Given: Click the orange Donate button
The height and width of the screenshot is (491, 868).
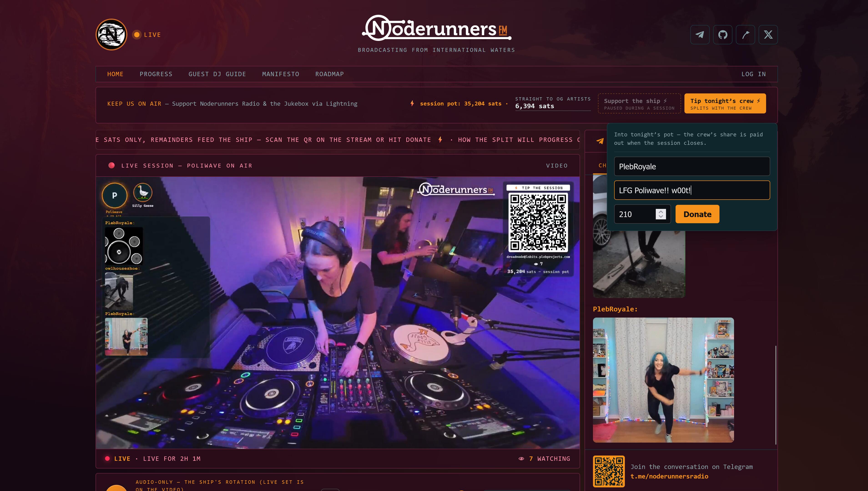Looking at the screenshot, I should (x=697, y=214).
